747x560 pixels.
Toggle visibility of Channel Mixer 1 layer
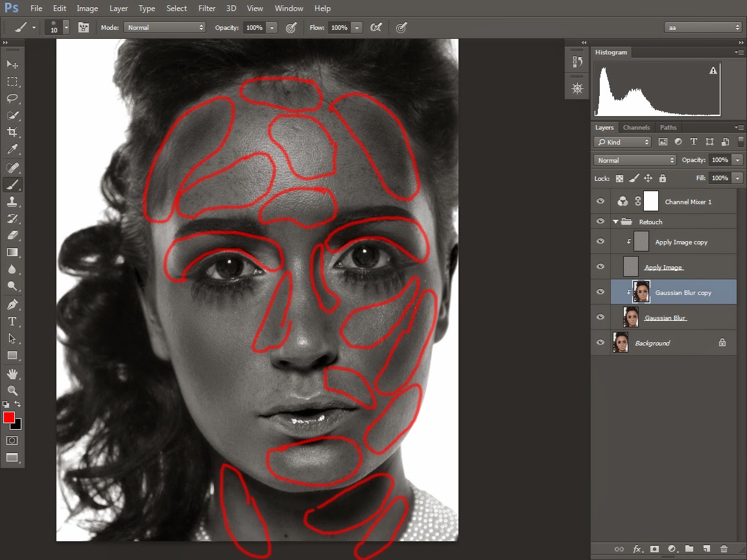pos(600,202)
